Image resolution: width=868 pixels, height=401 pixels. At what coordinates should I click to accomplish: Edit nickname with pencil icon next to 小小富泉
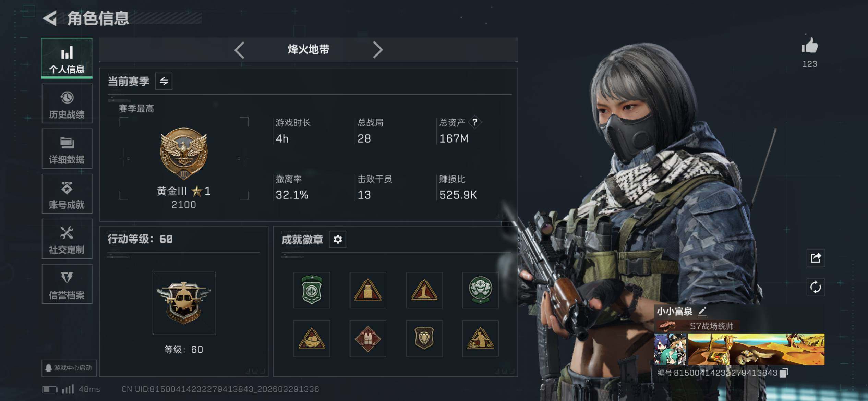click(x=702, y=311)
